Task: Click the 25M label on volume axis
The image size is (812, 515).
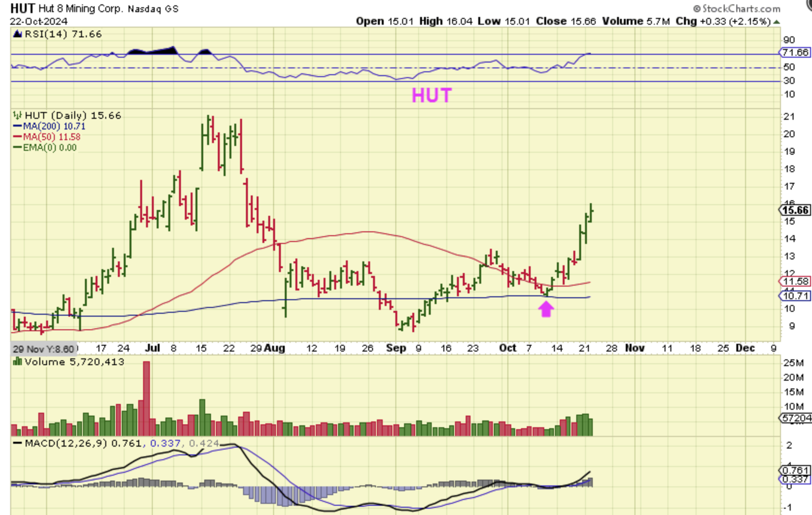Action: tap(794, 363)
